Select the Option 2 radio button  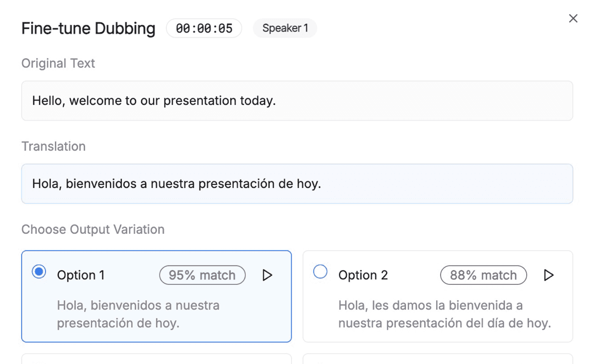click(320, 271)
